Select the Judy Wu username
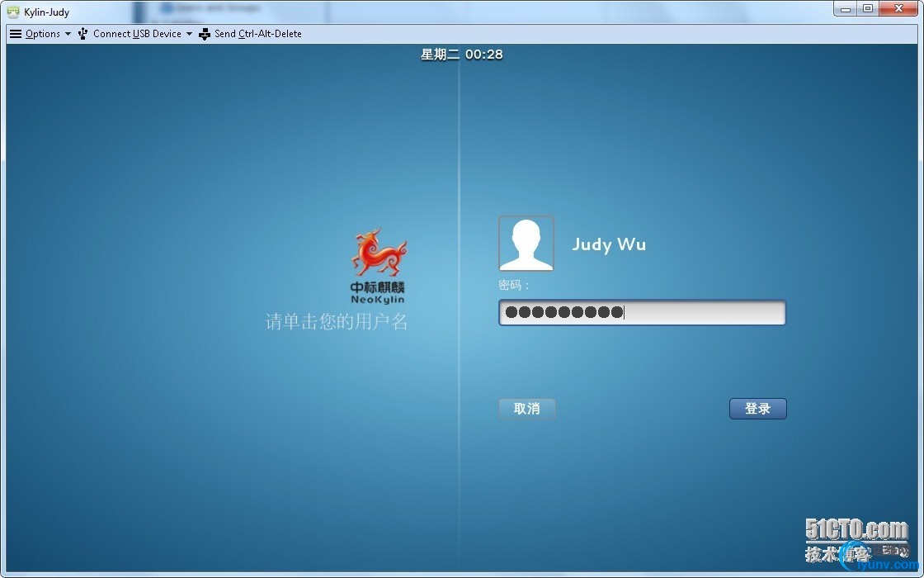This screenshot has height=578, width=924. point(609,244)
